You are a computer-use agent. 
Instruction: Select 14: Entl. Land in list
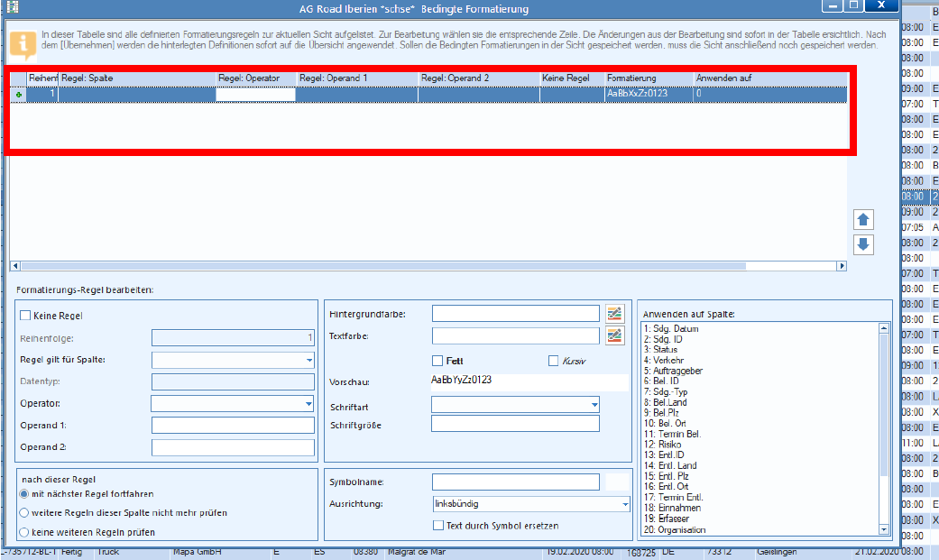tap(670, 465)
